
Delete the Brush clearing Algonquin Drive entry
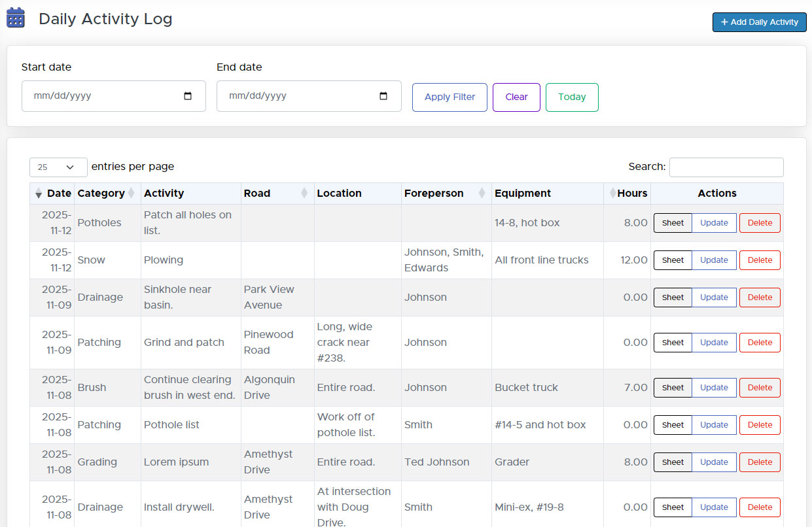coord(760,388)
